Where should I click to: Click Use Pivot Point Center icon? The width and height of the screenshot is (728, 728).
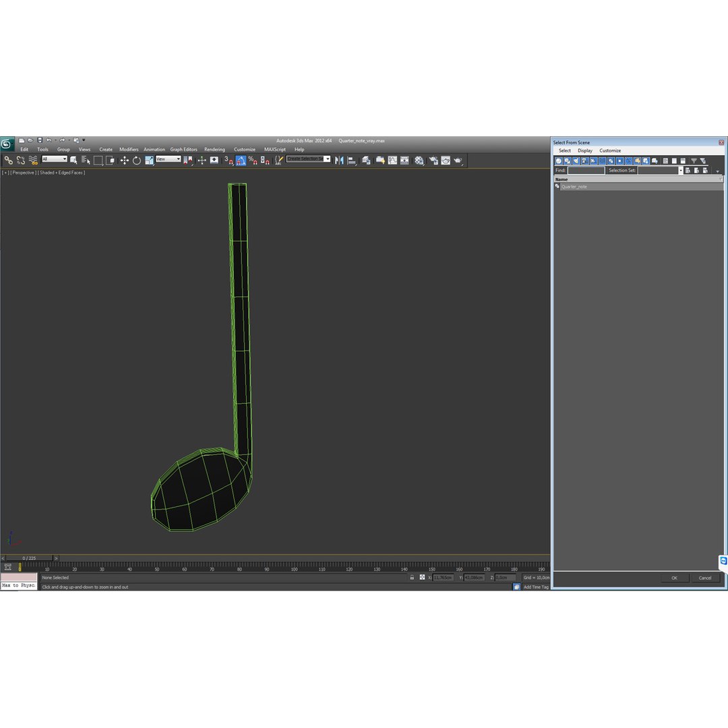pos(188,160)
